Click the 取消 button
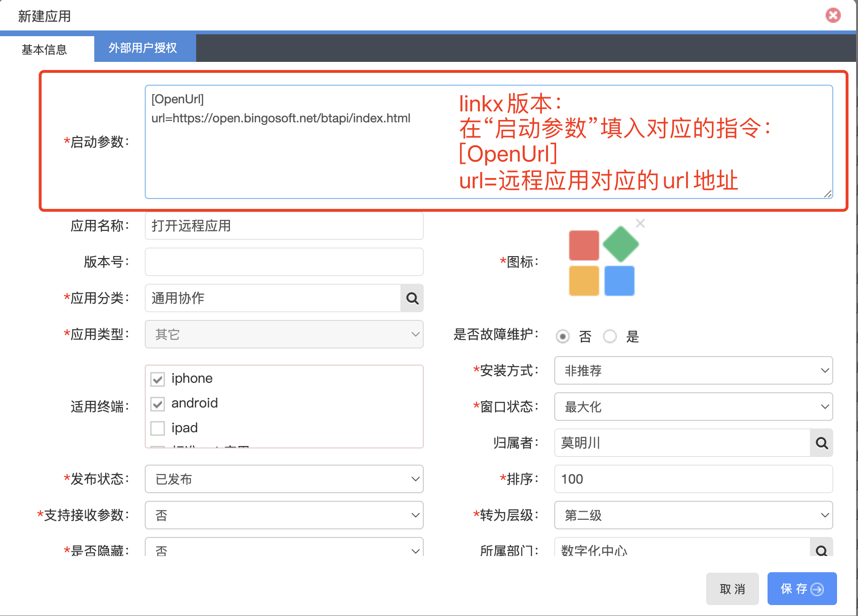 (x=732, y=589)
